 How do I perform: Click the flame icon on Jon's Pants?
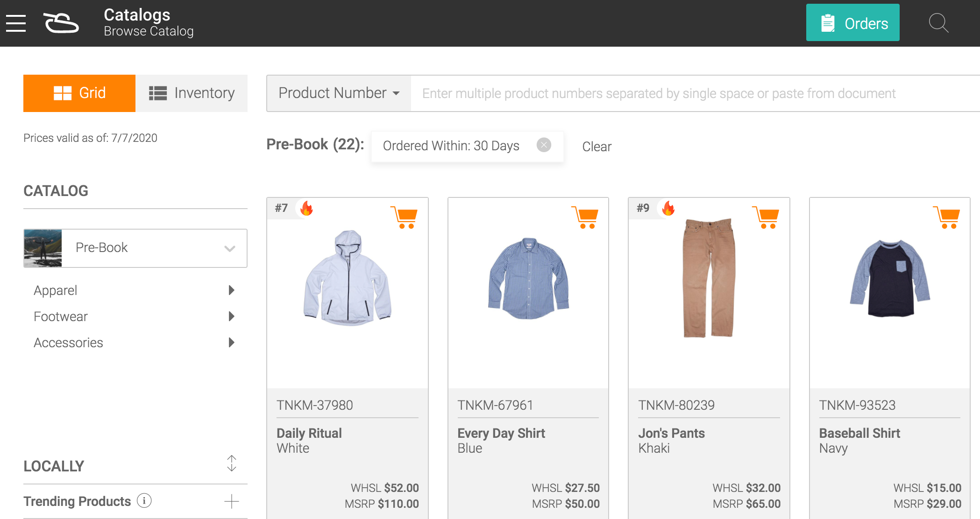668,208
